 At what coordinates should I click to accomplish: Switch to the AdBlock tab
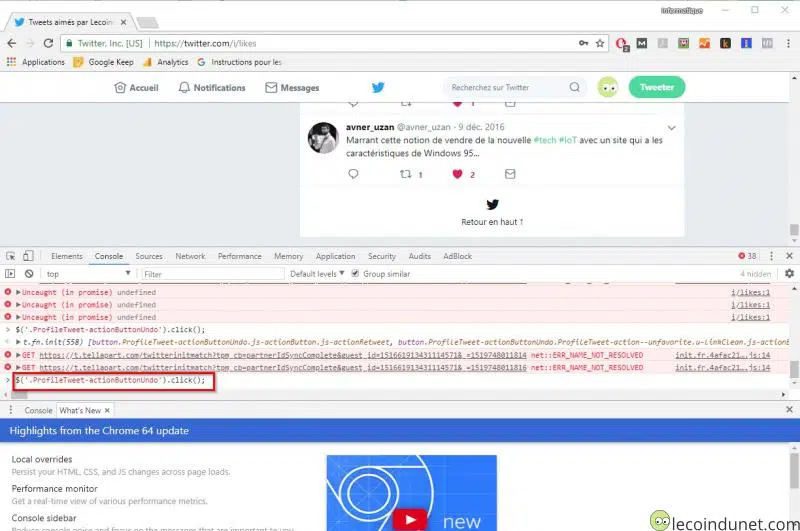[457, 256]
